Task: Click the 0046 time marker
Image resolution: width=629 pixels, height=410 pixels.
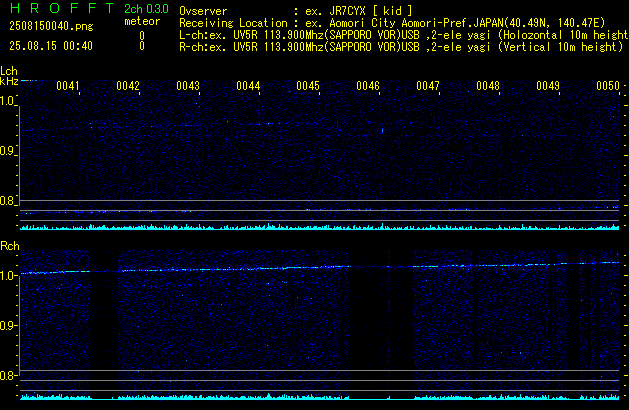Action: click(368, 86)
